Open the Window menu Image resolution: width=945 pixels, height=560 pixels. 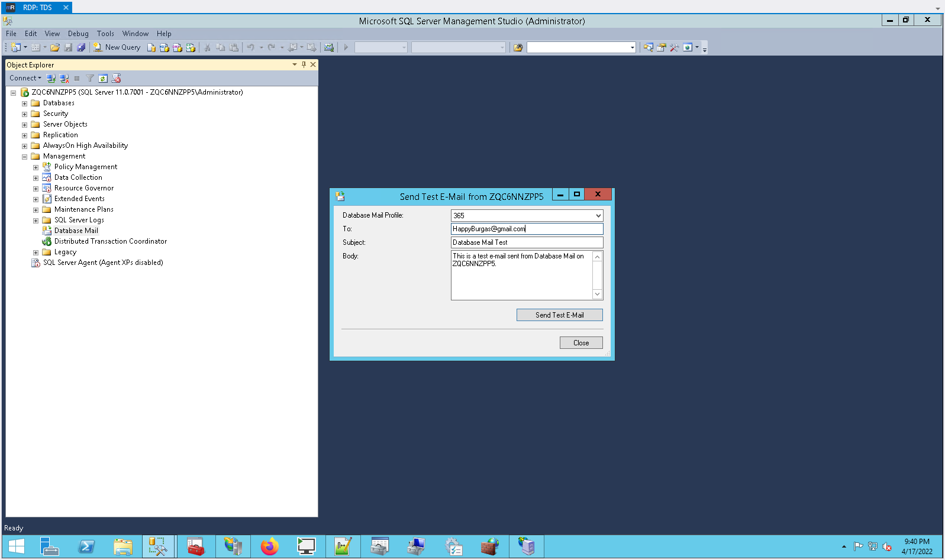(136, 34)
